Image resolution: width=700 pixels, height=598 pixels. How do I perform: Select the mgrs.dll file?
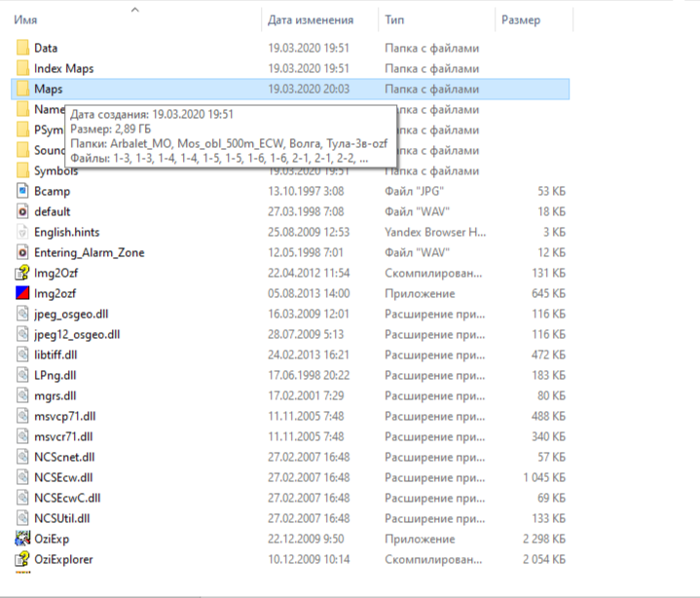click(x=56, y=395)
